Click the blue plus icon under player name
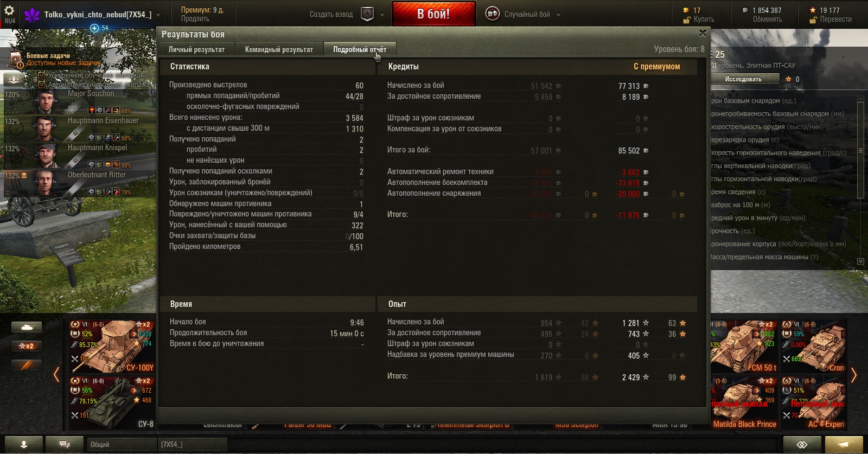 [x=94, y=28]
